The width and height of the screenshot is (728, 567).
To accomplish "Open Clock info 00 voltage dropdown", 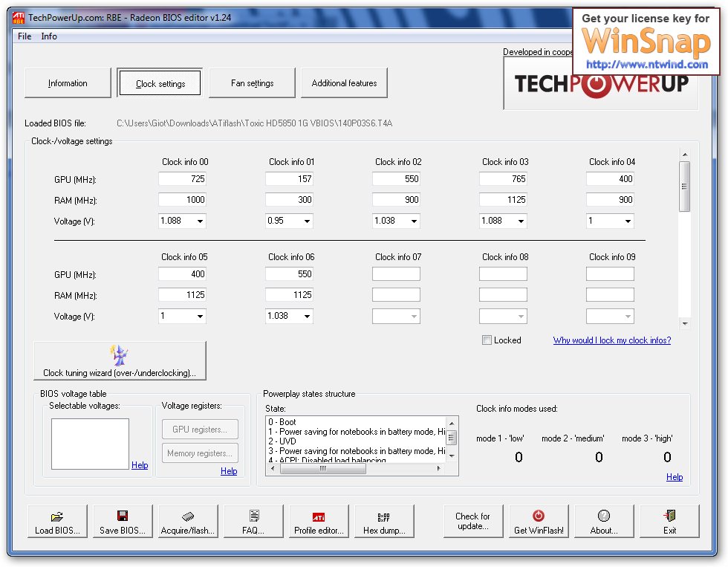I will pos(200,221).
